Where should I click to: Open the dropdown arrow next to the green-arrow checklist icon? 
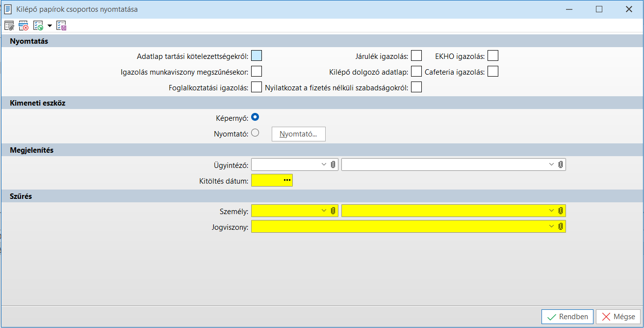point(50,26)
